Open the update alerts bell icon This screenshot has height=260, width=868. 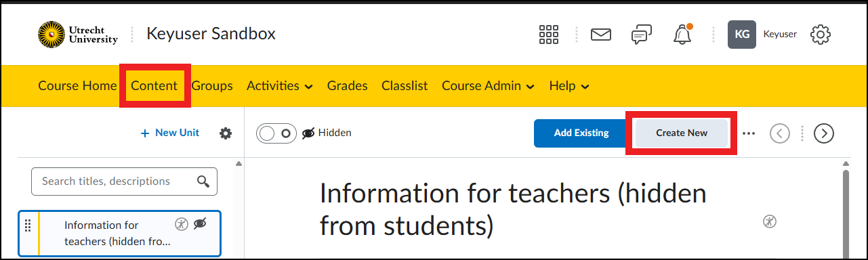(x=682, y=34)
